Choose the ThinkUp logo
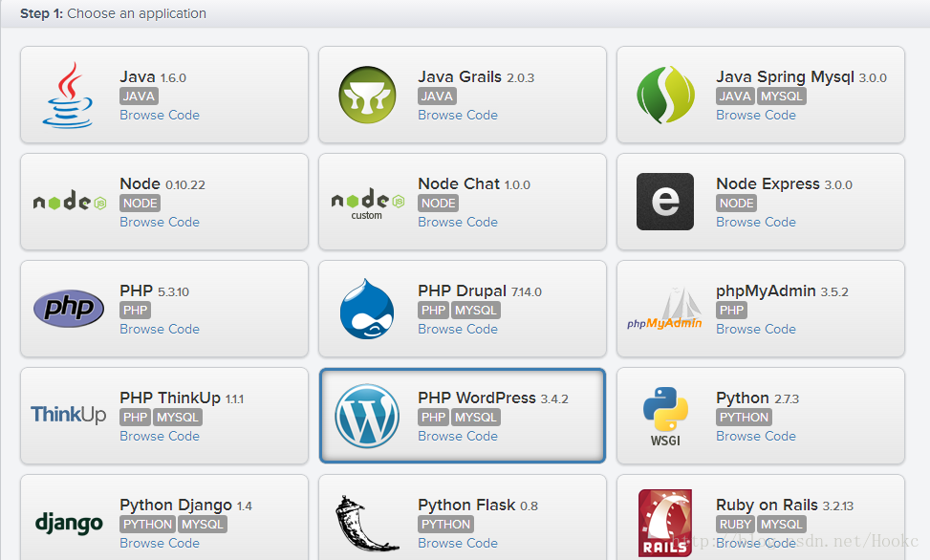This screenshot has width=930, height=560. click(68, 414)
